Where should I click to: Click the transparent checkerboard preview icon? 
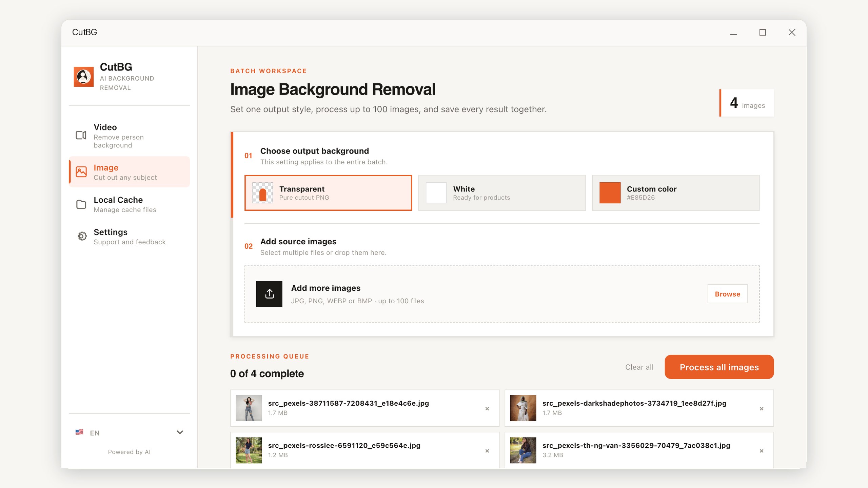point(262,193)
